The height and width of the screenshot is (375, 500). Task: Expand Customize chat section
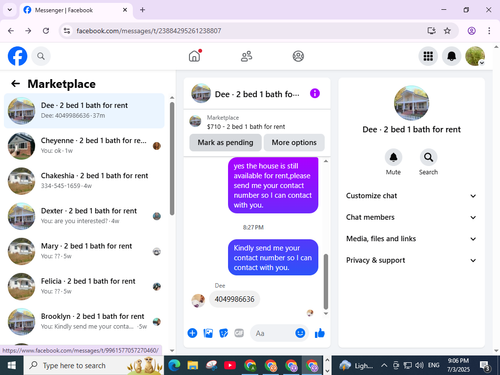click(411, 196)
